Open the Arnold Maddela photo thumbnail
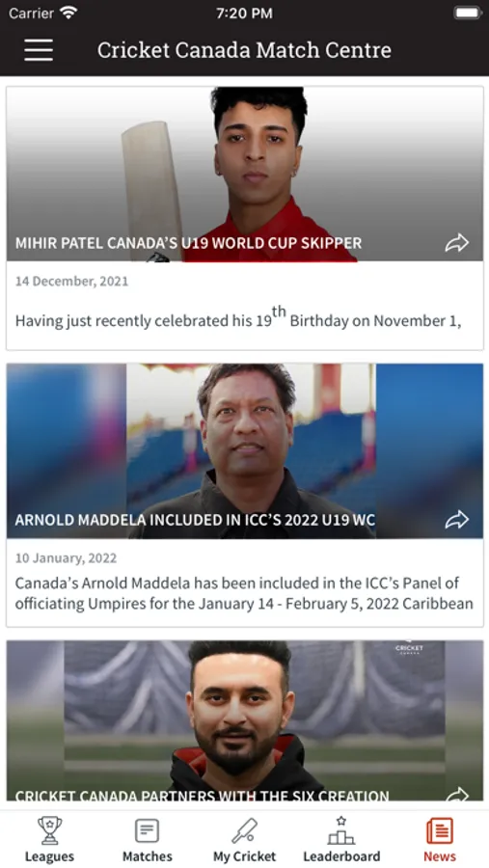This screenshot has height=868, width=489. click(x=245, y=450)
